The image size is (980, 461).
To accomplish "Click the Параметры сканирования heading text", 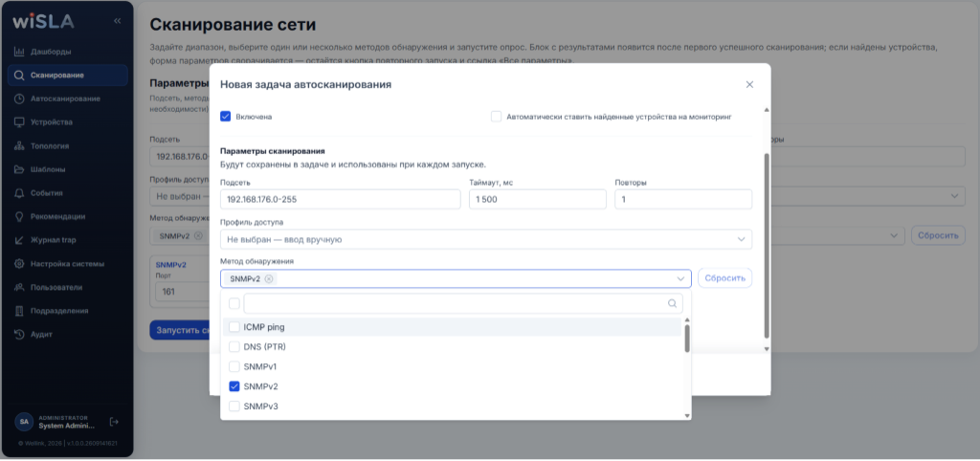I will point(272,151).
